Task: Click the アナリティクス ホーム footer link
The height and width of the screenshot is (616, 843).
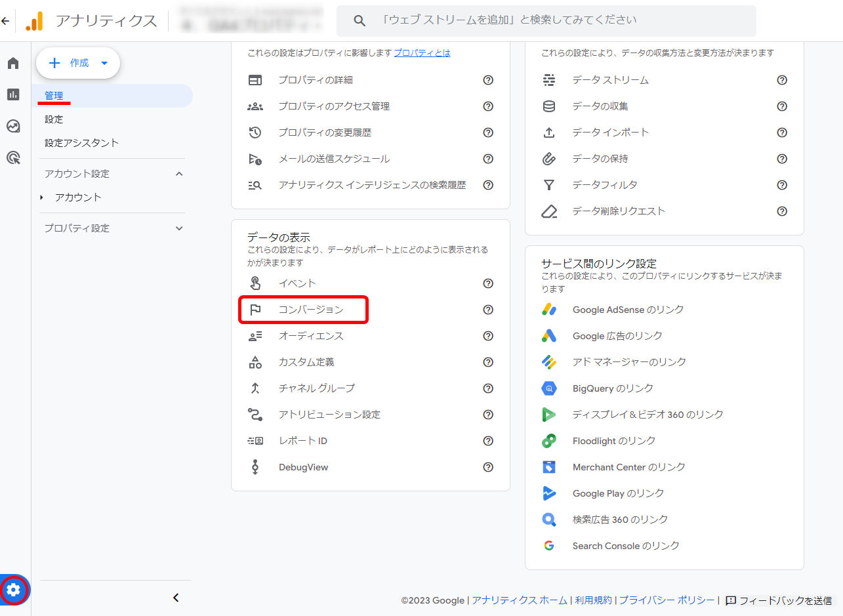Action: pos(520,600)
